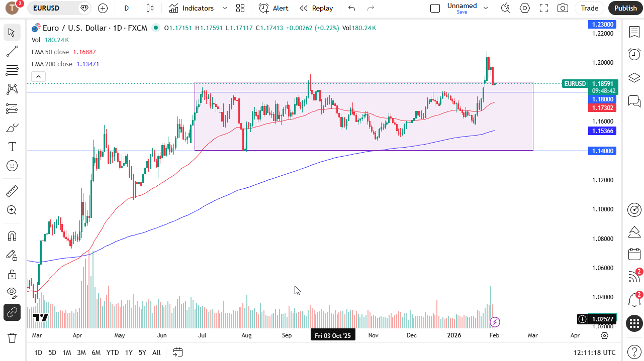
Task: Switch range to 1M
Action: [x=67, y=352]
